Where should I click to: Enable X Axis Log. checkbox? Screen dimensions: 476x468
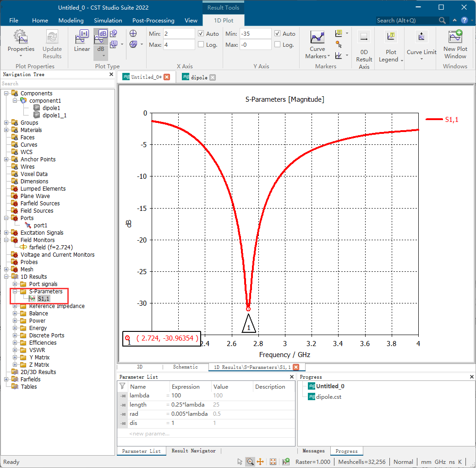pyautogui.click(x=201, y=44)
